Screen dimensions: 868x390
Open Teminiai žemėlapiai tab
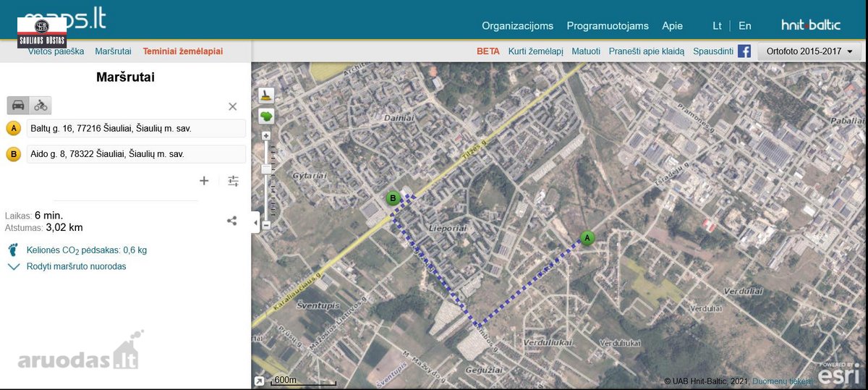coord(183,51)
